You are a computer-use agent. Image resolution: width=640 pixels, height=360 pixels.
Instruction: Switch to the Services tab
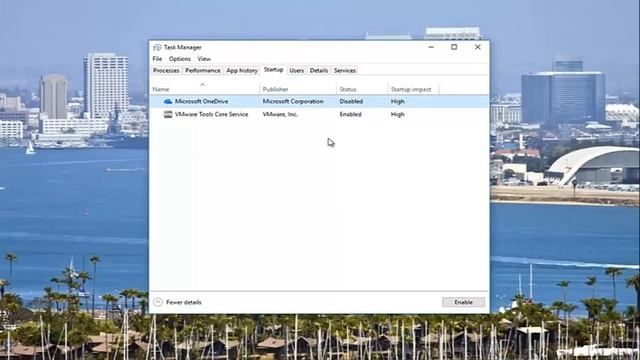tap(345, 71)
